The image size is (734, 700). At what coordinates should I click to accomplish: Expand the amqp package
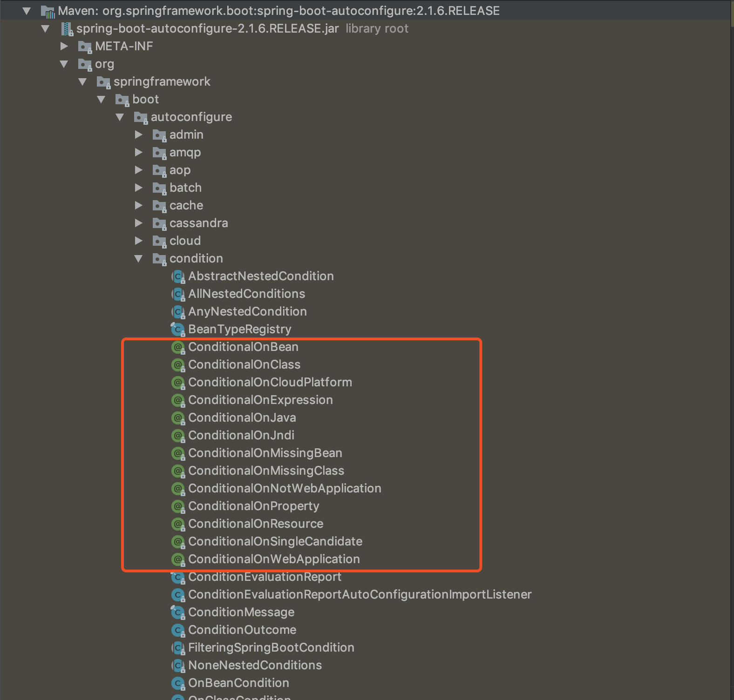138,152
